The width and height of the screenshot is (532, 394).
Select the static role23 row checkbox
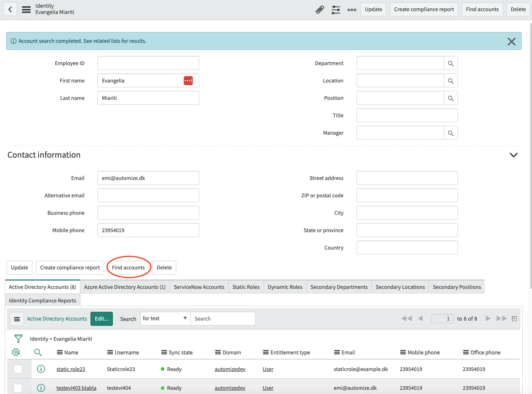pos(18,369)
